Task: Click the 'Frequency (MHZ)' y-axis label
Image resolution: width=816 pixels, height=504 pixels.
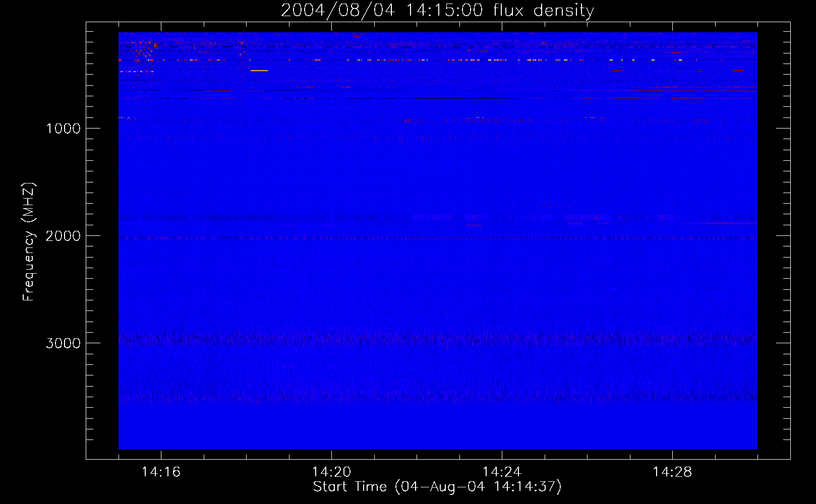Action: click(29, 242)
